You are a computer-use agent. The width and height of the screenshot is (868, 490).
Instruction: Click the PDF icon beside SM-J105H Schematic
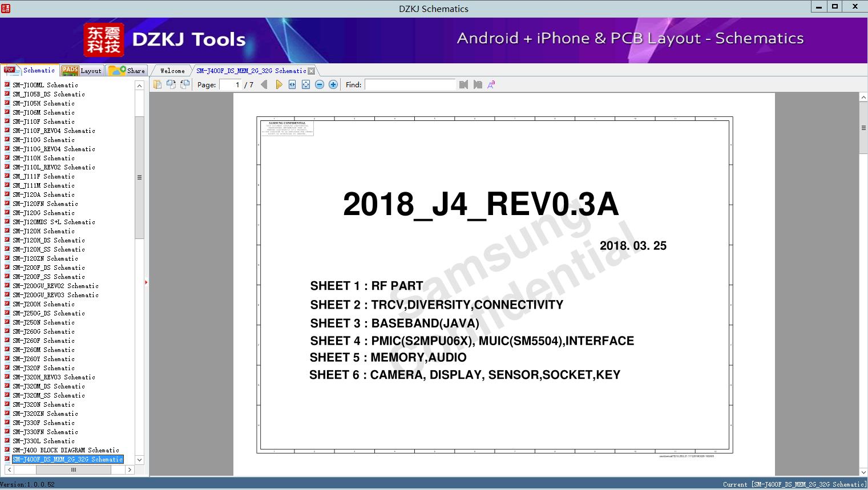(x=7, y=103)
